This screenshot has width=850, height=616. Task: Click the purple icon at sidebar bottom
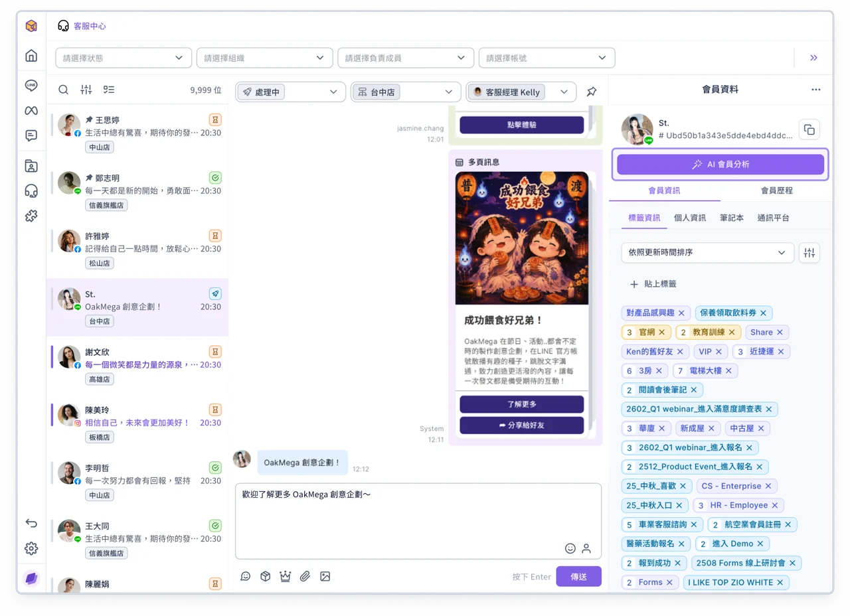coord(31,578)
